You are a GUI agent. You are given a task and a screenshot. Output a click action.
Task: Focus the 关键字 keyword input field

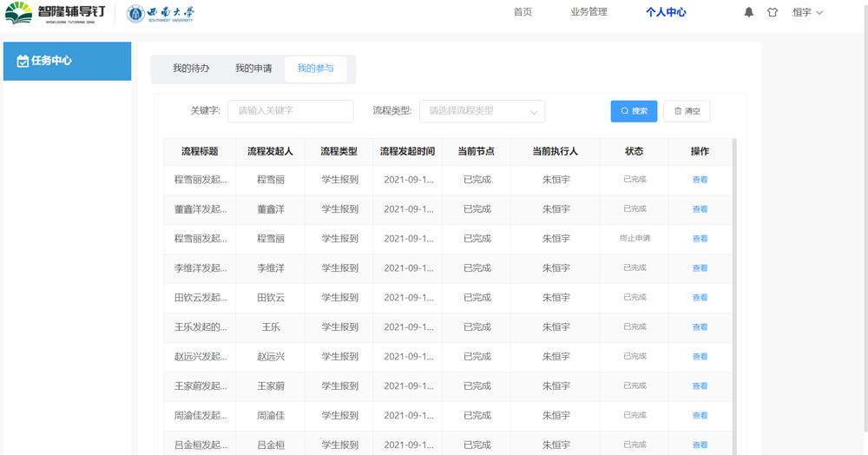[x=290, y=111]
